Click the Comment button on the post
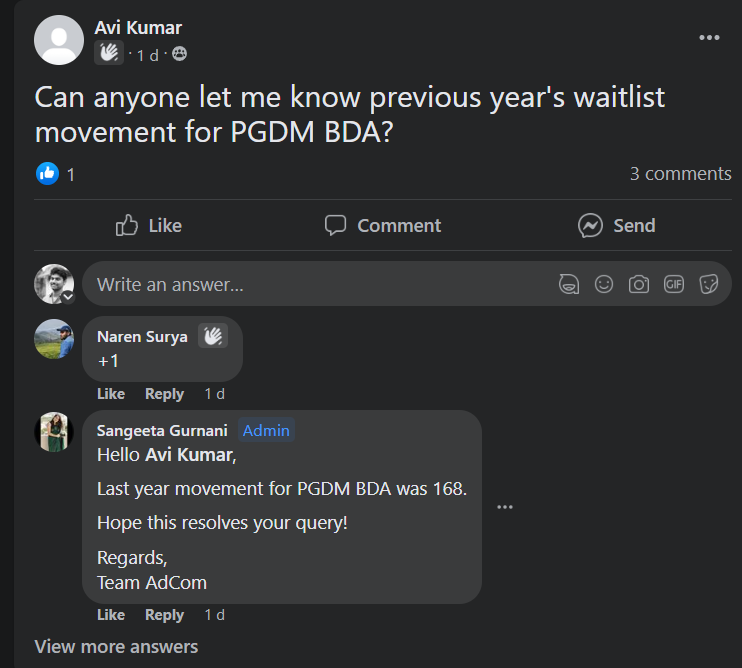The width and height of the screenshot is (742, 668). tap(383, 226)
